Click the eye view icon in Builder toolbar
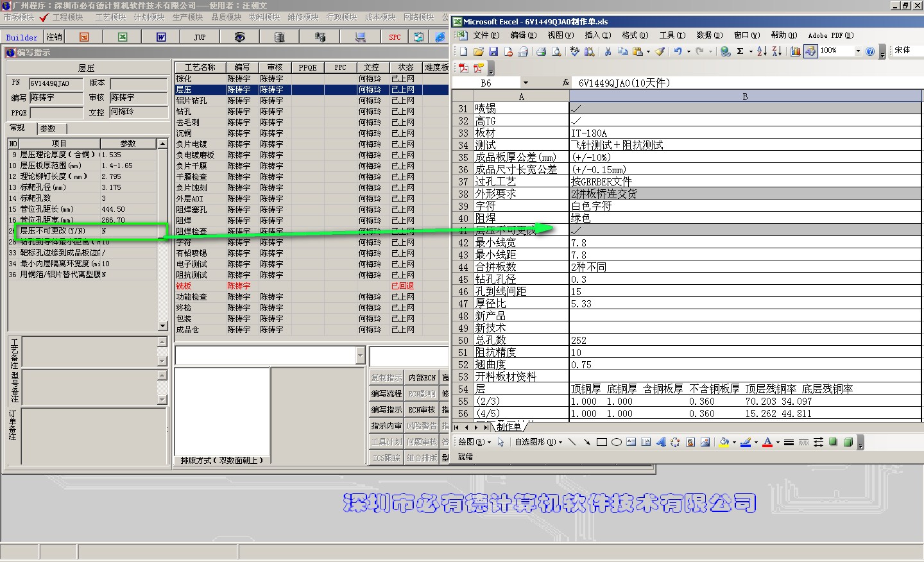The height and width of the screenshot is (562, 924). point(239,37)
